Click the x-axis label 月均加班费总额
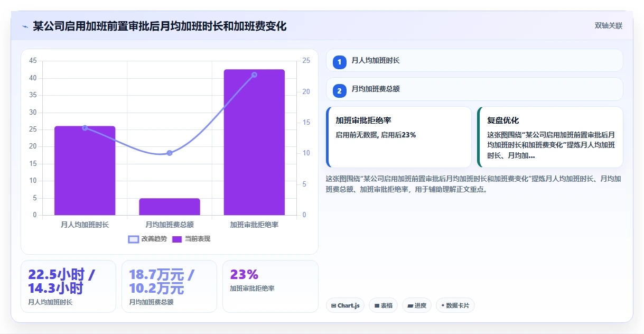Viewport: 644px width, 334px height. [170, 225]
